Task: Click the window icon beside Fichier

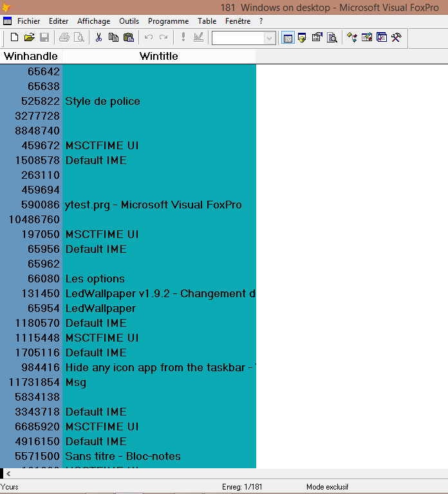Action: [7, 21]
